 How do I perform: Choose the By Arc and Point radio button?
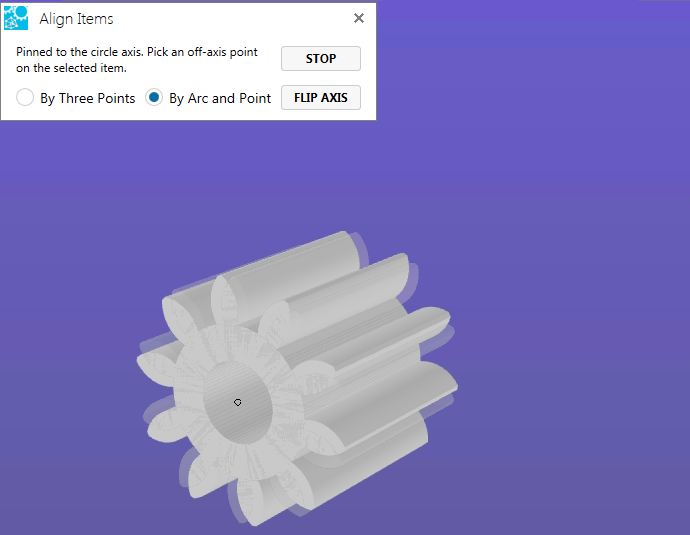(154, 98)
